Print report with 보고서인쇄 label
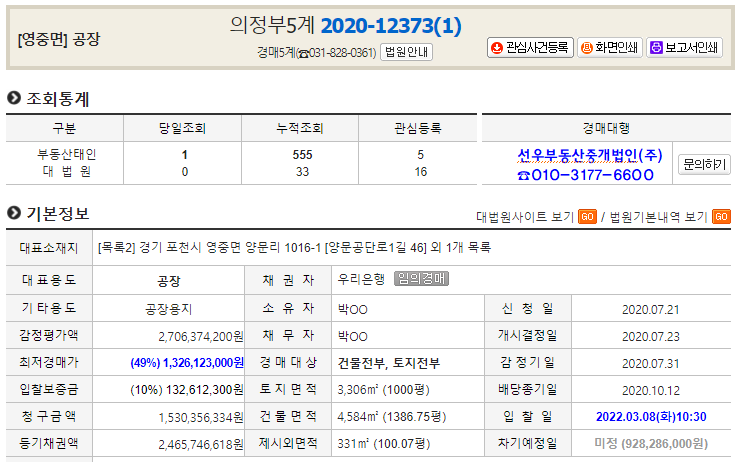This screenshot has height=462, width=740. 691,48
